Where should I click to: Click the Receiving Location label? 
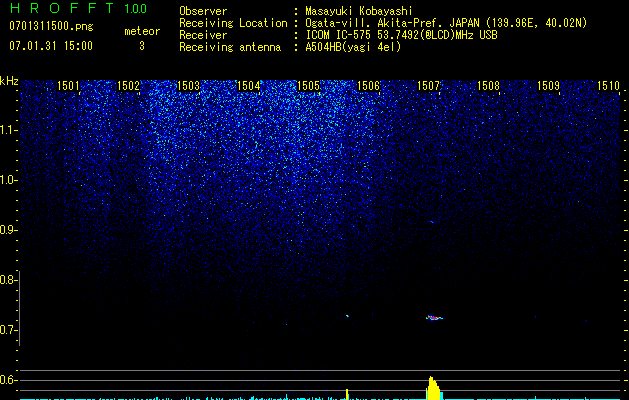point(233,23)
